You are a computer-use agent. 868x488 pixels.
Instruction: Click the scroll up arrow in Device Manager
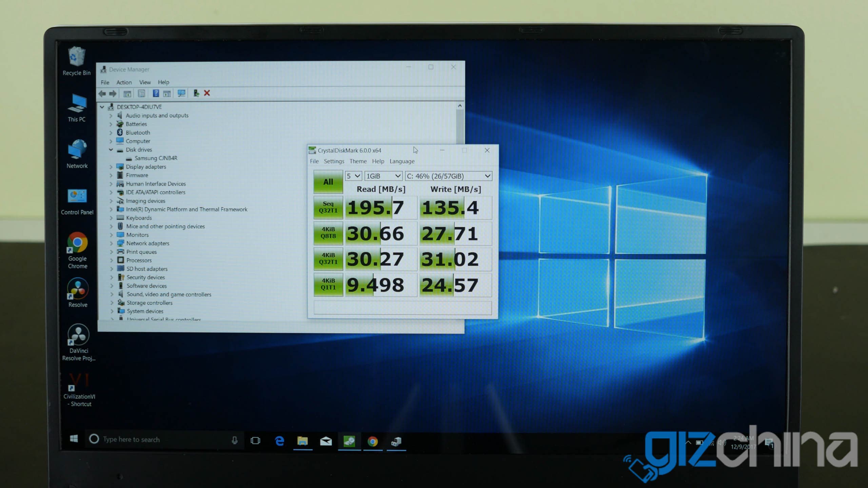460,106
